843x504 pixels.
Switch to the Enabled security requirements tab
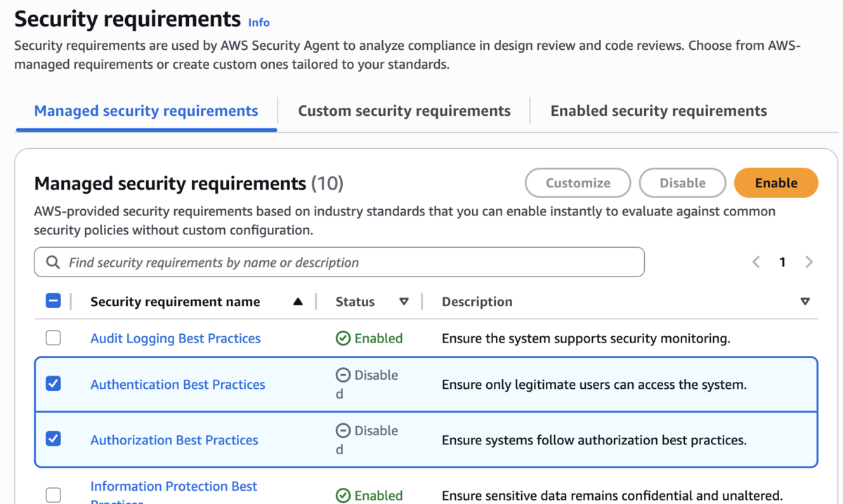point(659,111)
